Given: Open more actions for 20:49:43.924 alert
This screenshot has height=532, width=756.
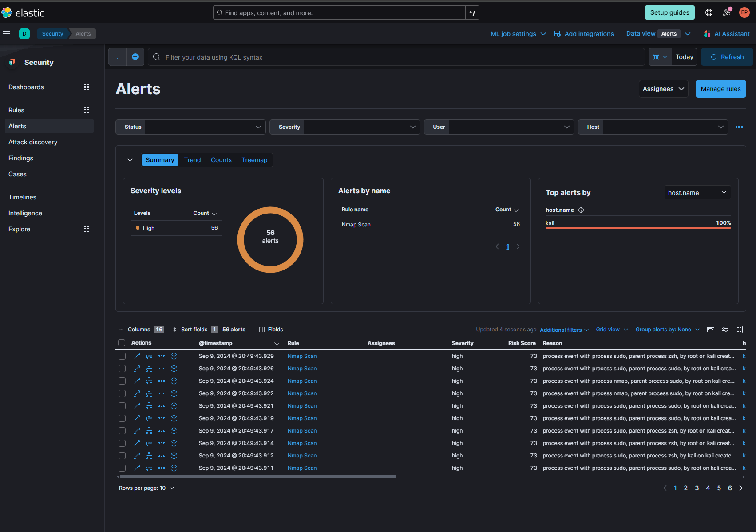Looking at the screenshot, I should pyautogui.click(x=162, y=381).
